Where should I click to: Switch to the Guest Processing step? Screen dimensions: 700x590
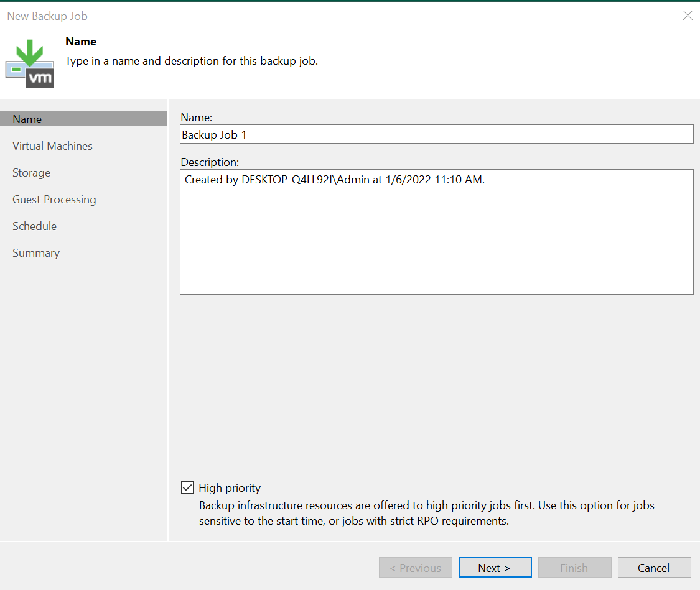[54, 200]
